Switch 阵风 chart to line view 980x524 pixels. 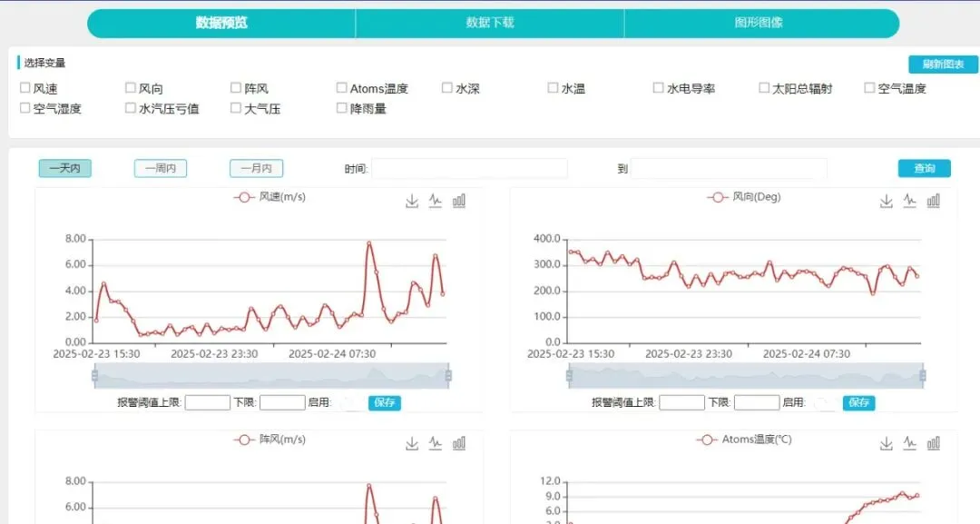click(436, 444)
